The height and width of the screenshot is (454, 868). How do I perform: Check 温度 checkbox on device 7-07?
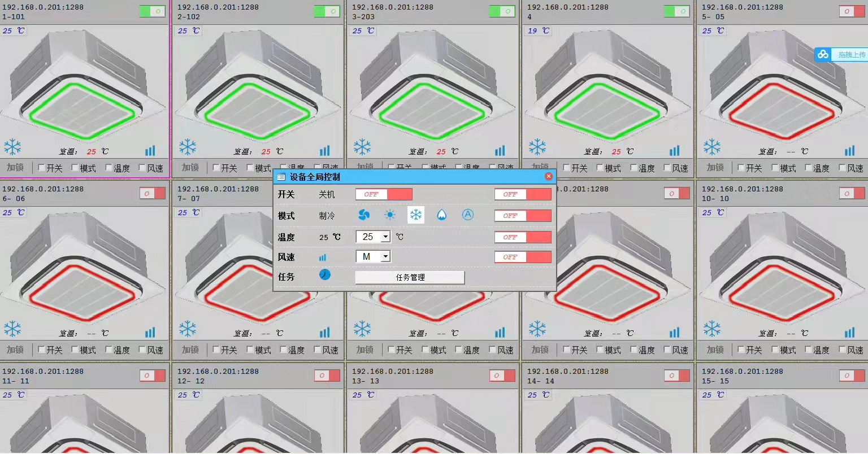[x=284, y=350]
